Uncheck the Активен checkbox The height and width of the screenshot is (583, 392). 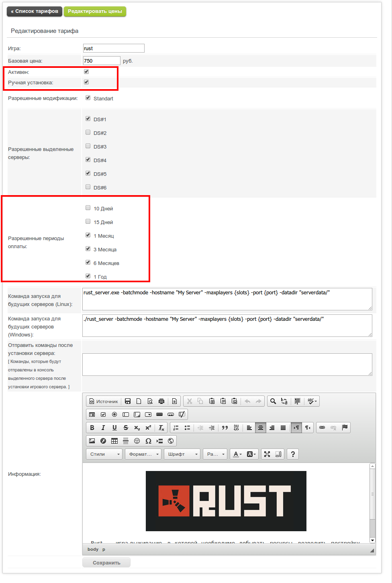86,71
